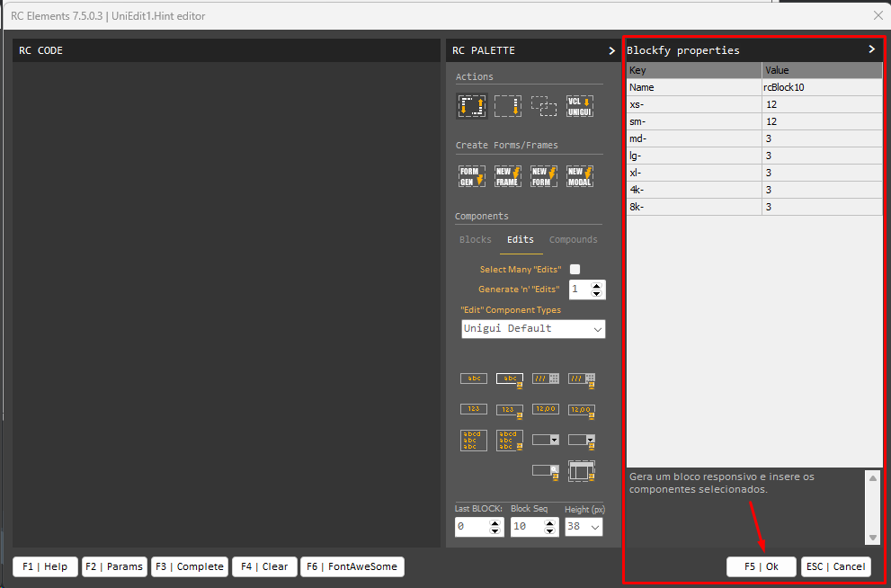Switch to the Blocks tab
This screenshot has height=588, width=891.
coord(476,240)
